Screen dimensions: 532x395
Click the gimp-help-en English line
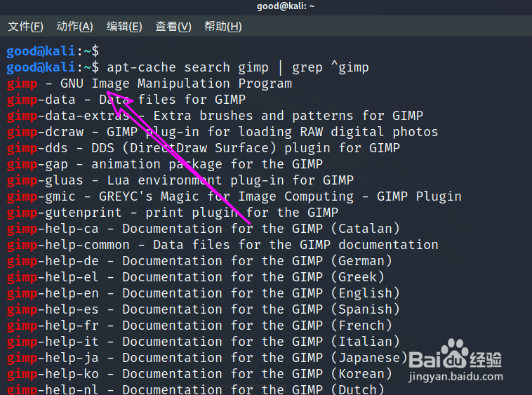tap(204, 294)
